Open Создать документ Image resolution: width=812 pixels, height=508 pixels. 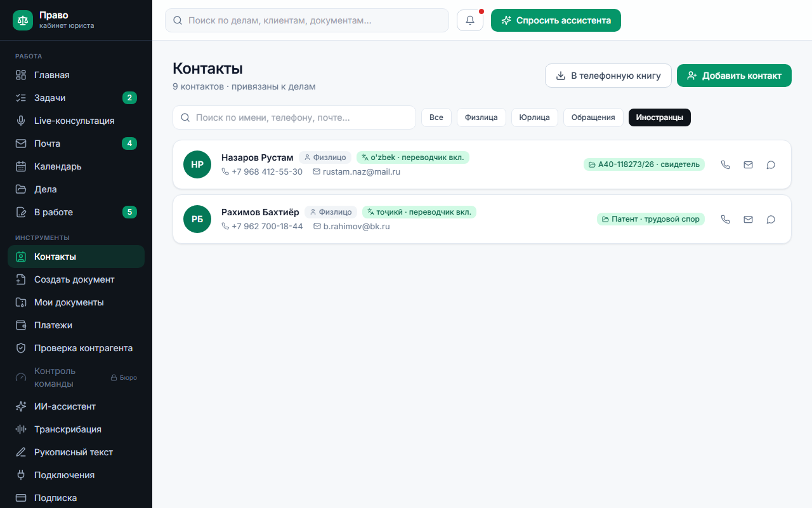(76, 279)
